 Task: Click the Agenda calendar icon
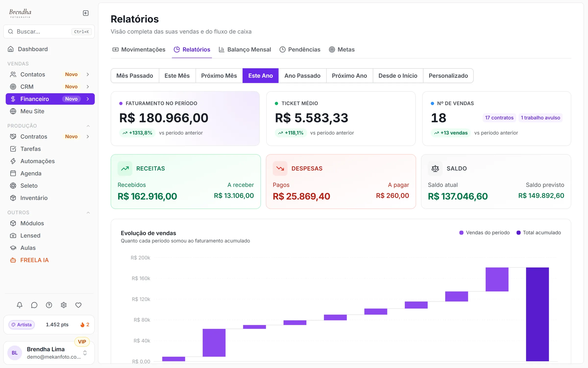(x=13, y=173)
